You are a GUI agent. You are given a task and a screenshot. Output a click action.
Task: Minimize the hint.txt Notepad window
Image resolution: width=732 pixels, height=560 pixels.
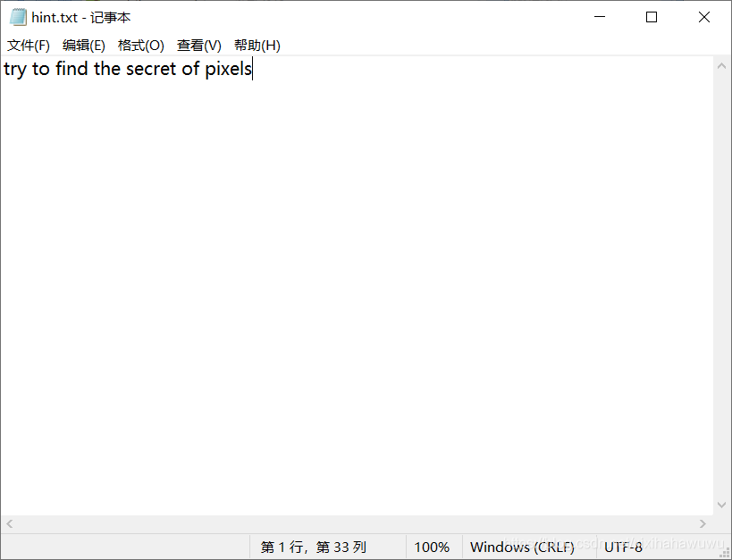pos(600,17)
